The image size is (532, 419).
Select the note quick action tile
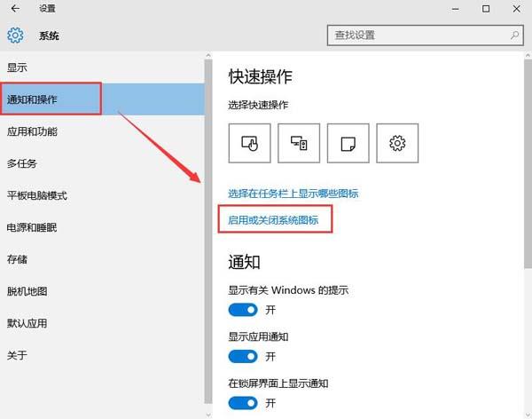point(348,143)
